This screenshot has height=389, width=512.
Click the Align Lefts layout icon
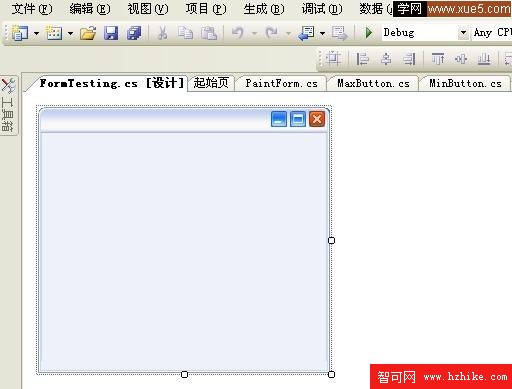tap(362, 59)
